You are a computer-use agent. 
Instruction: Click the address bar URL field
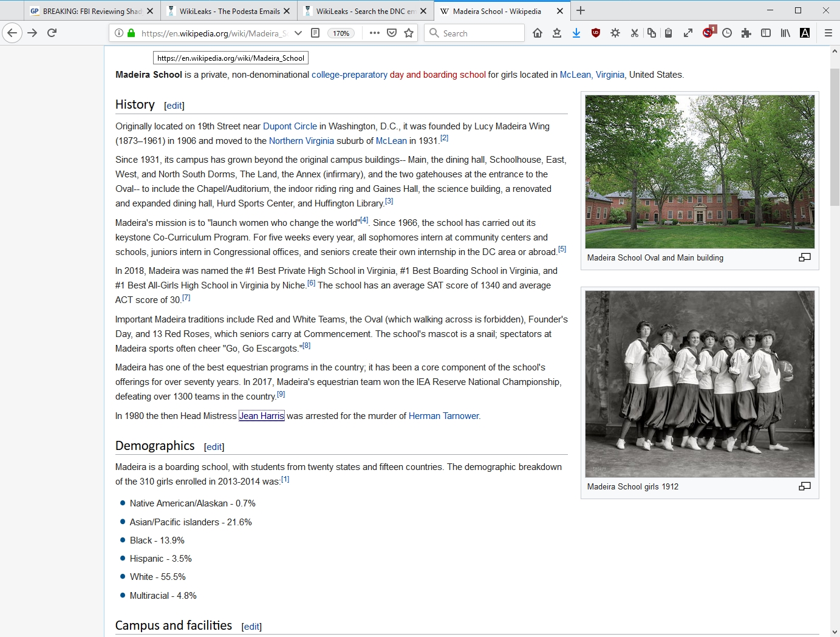pyautogui.click(x=214, y=33)
